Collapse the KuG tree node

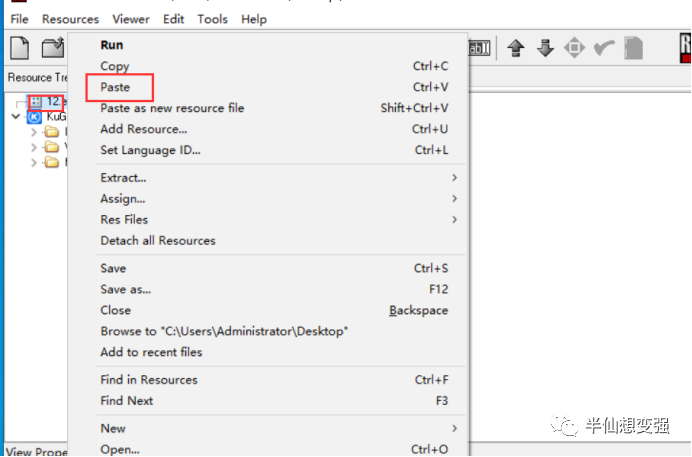pos(16,116)
